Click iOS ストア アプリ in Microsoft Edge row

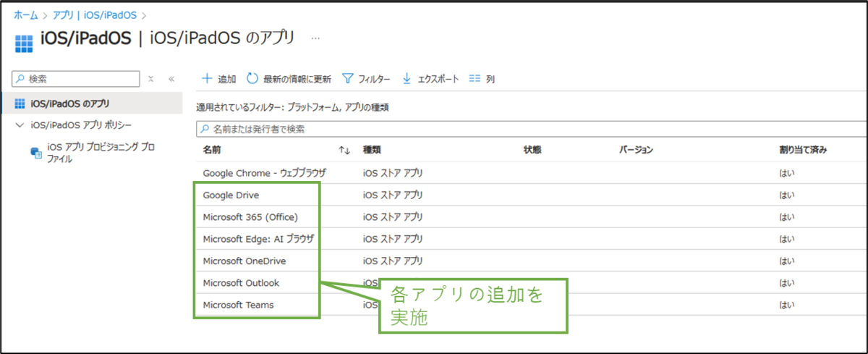tap(393, 239)
